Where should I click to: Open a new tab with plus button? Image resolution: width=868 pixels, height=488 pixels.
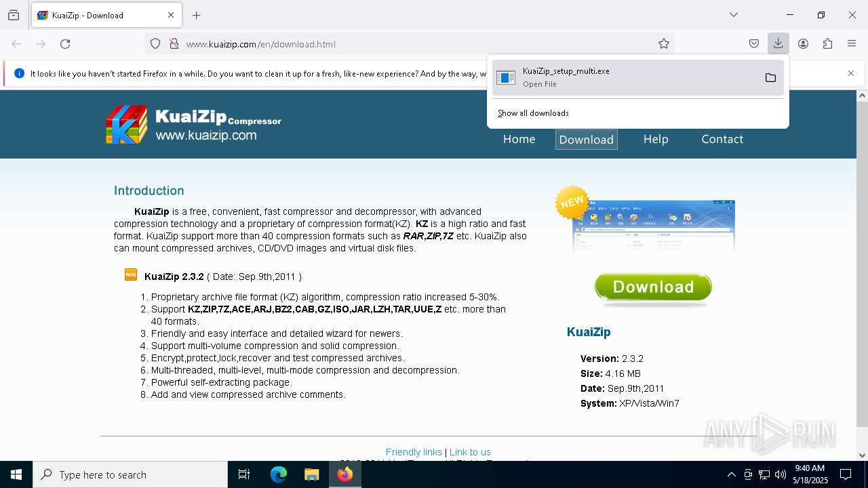tap(197, 15)
